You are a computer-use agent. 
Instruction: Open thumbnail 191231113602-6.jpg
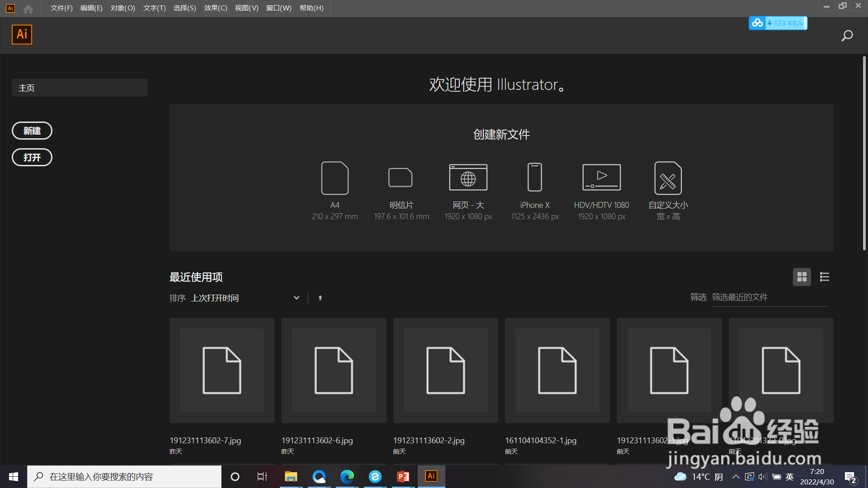click(334, 371)
